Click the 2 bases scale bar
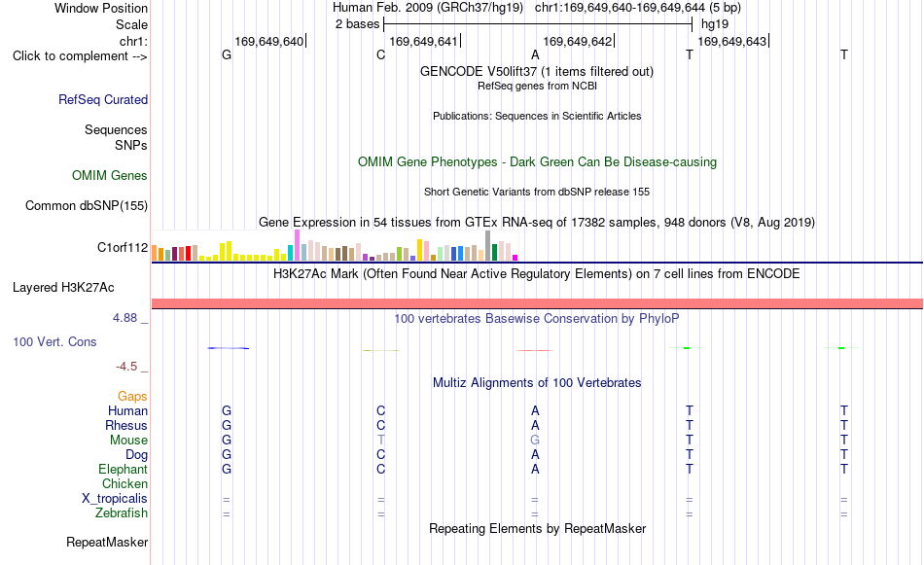Image resolution: width=924 pixels, height=565 pixels. (538, 24)
